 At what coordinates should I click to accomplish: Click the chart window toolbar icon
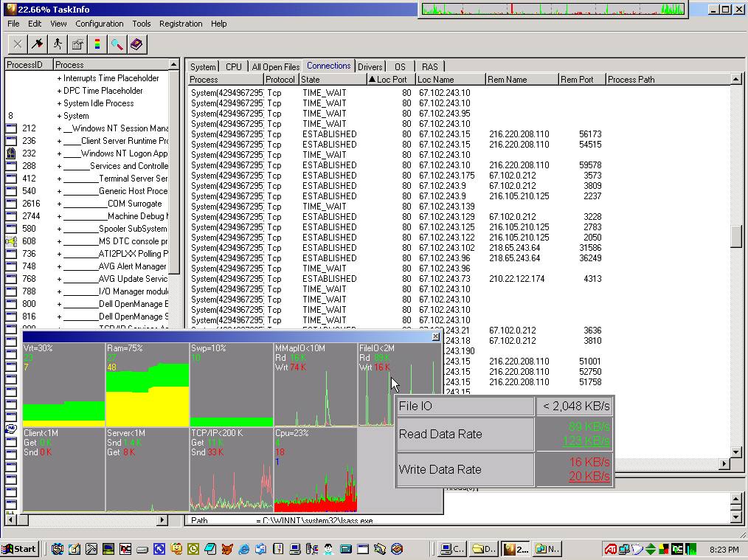point(77,44)
